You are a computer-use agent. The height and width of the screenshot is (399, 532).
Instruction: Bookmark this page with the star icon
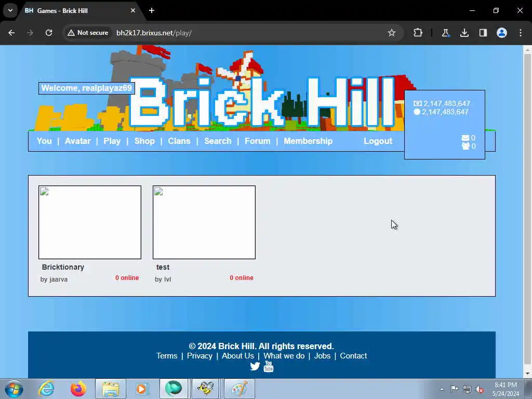(392, 33)
